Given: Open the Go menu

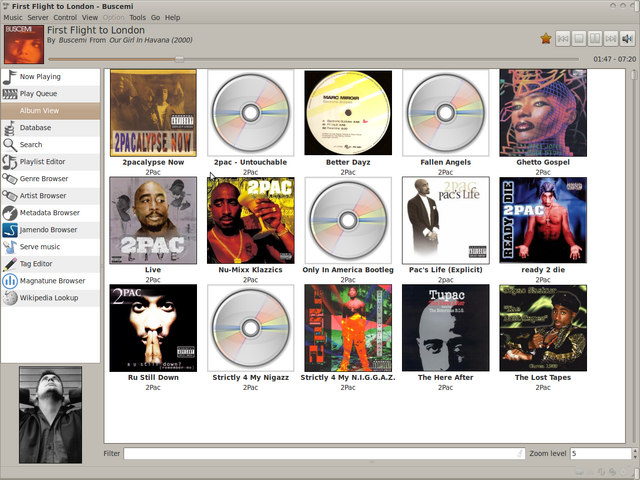Looking at the screenshot, I should tap(156, 18).
